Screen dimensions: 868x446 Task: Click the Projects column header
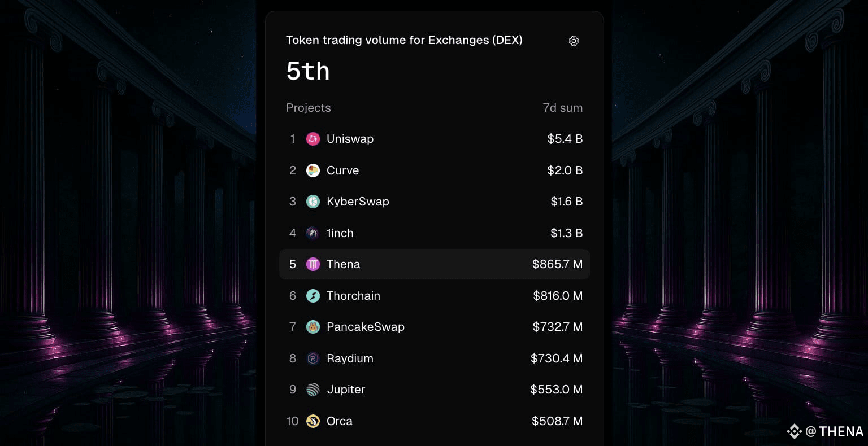point(309,108)
